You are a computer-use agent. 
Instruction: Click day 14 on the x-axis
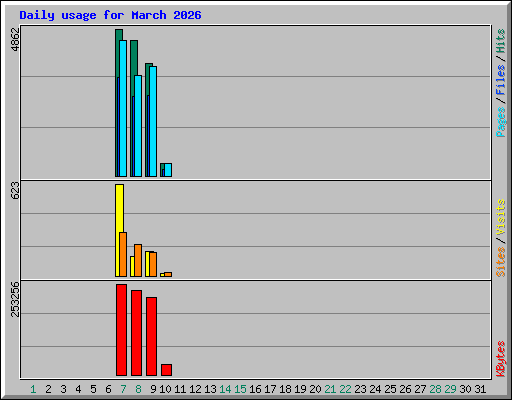coord(225,389)
